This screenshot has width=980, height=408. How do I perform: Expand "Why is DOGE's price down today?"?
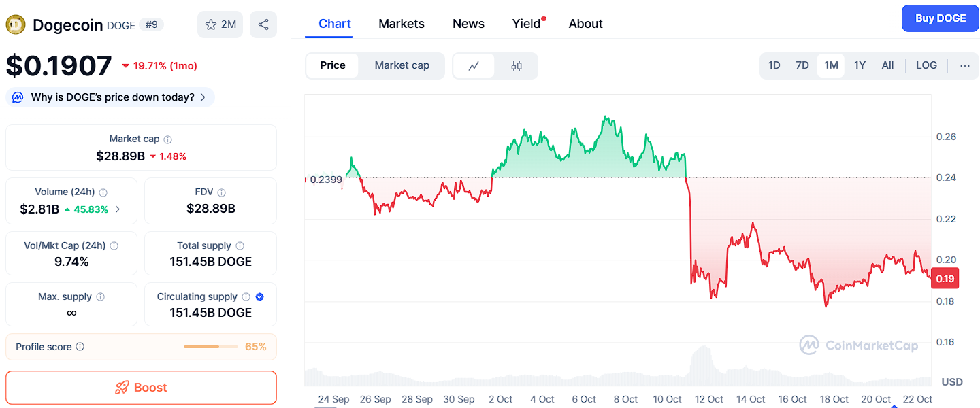click(x=110, y=97)
